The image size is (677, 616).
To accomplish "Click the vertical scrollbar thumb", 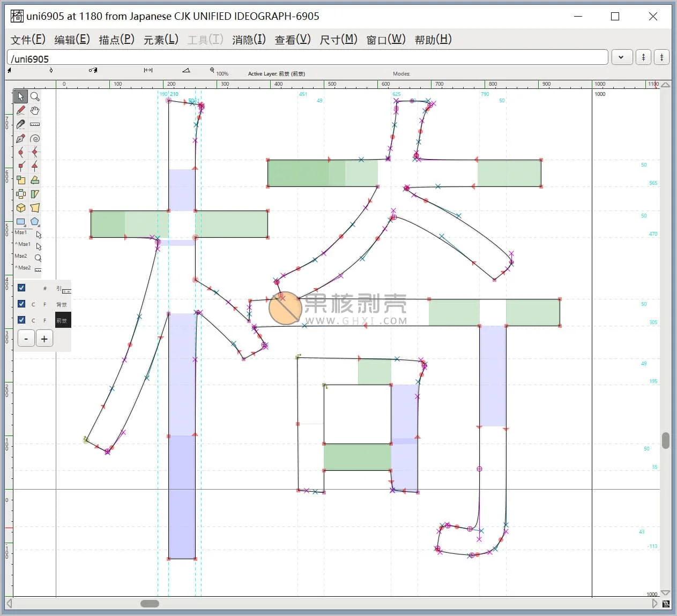I will (x=666, y=440).
